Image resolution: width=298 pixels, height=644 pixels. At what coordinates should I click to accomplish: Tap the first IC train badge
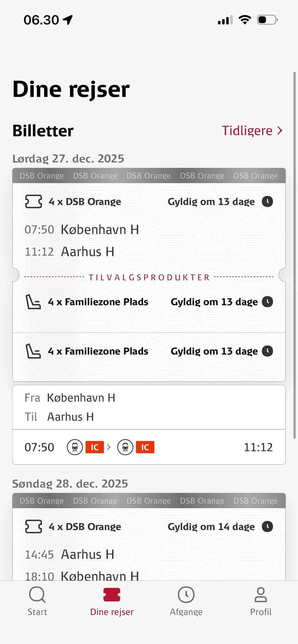(94, 447)
